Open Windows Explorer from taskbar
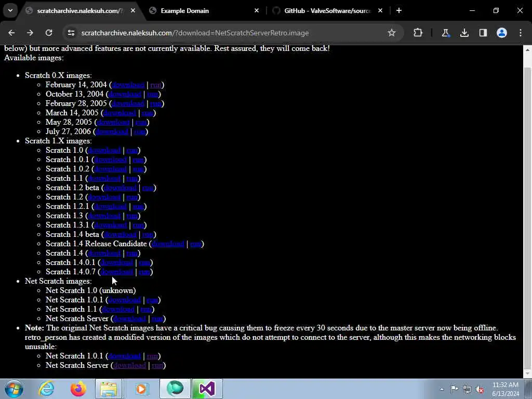Viewport: 532px width, 399px height. [x=109, y=389]
